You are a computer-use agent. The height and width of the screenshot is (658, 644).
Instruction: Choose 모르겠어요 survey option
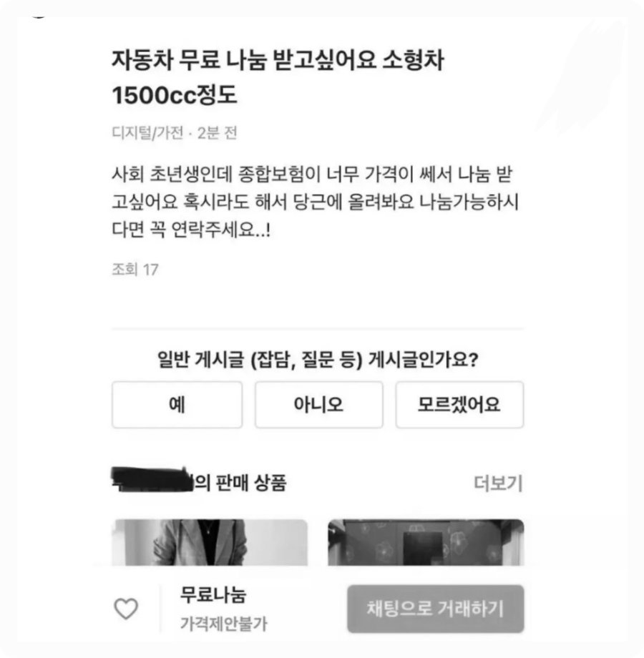click(x=459, y=405)
